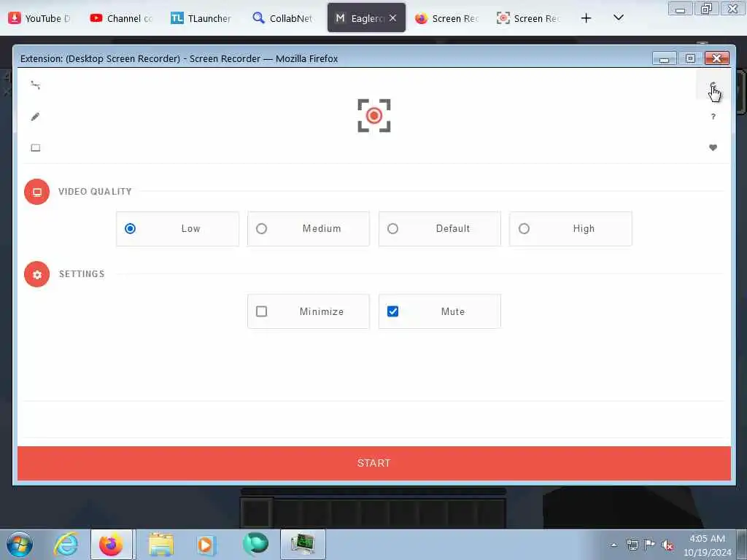Open the TLauncher browser tab
Image resolution: width=747 pixels, height=560 pixels.
[203, 18]
